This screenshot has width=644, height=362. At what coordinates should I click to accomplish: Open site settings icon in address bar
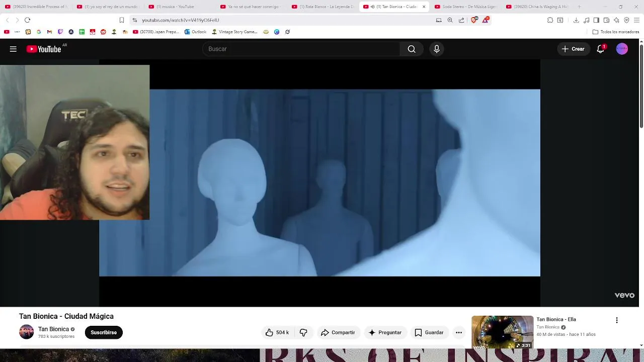point(135,20)
